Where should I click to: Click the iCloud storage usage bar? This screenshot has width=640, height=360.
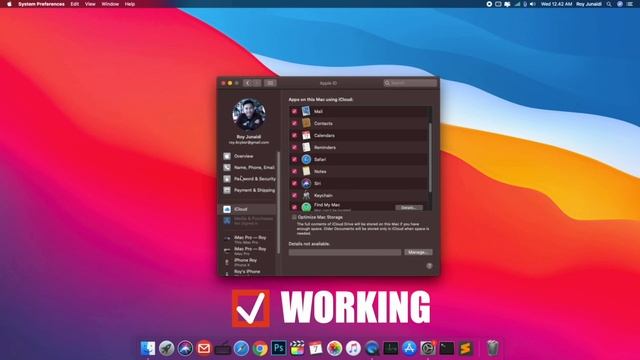[344, 252]
